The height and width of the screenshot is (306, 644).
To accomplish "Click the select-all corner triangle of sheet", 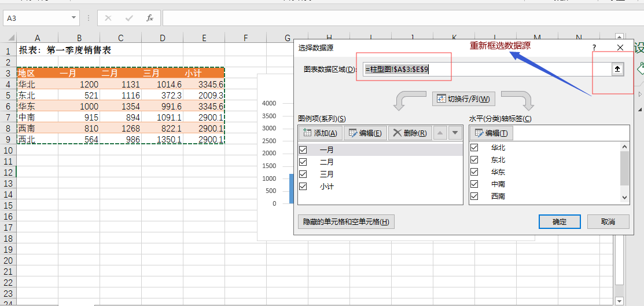I will tap(12, 38).
